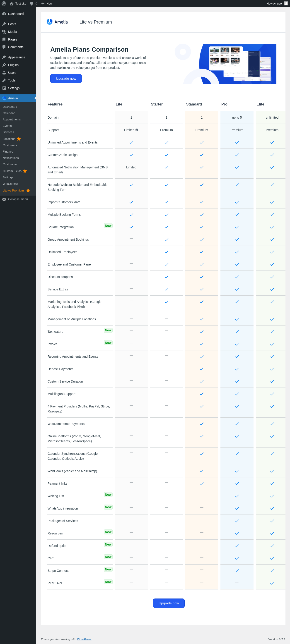Open Lite vs Premium submenu item
Image resolution: width=290 pixels, height=644 pixels.
(13, 191)
